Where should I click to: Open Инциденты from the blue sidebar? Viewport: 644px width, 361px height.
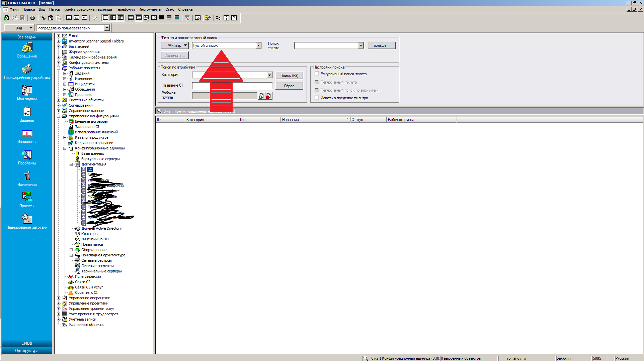[27, 136]
